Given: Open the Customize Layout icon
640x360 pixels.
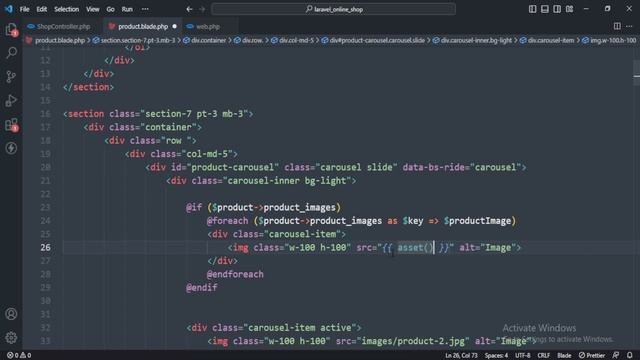Looking at the screenshot, I should coord(569,9).
